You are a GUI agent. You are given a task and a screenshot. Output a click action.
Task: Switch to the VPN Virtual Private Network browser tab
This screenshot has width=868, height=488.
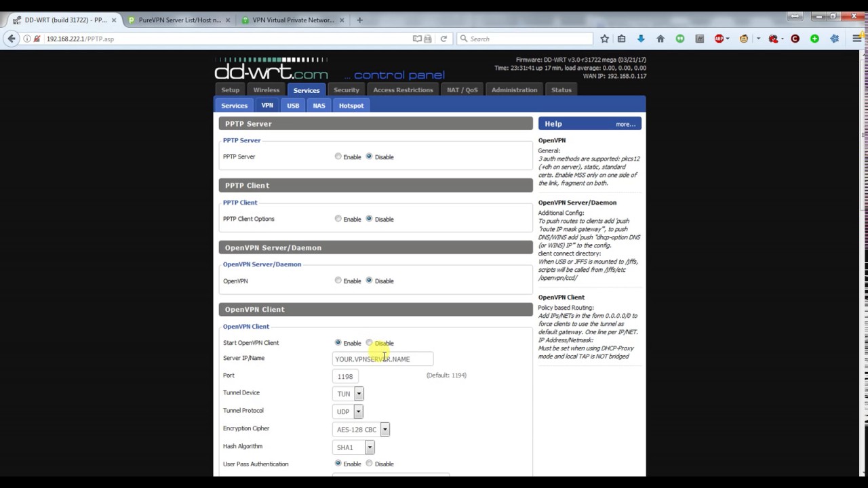[x=293, y=20]
